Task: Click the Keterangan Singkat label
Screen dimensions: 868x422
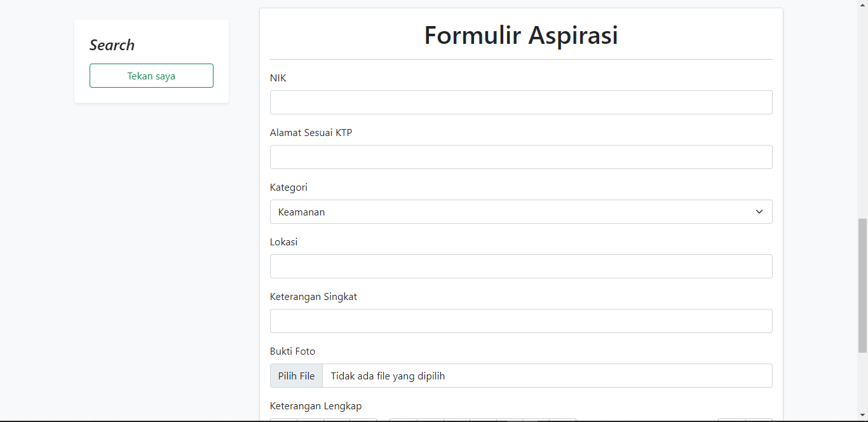Action: (313, 297)
